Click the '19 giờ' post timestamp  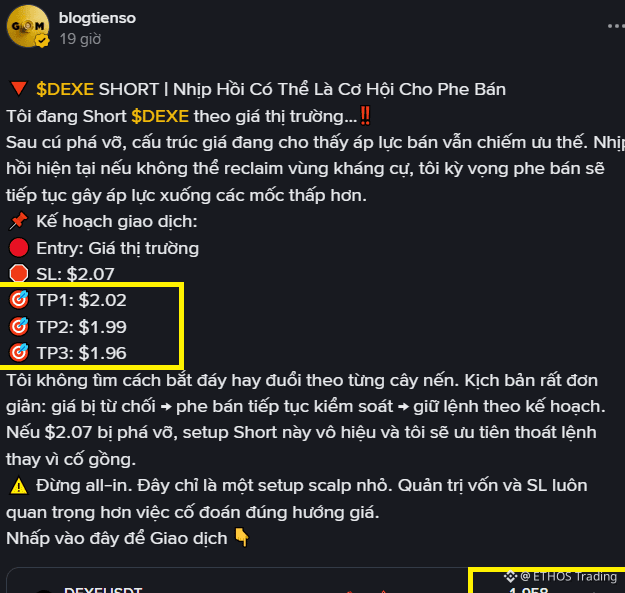coord(80,39)
